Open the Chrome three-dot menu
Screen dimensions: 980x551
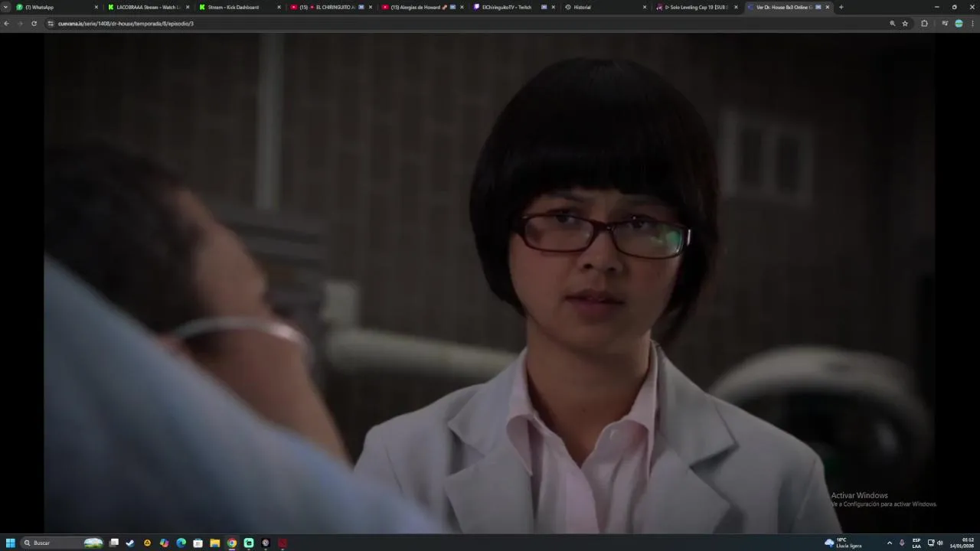[972, 24]
